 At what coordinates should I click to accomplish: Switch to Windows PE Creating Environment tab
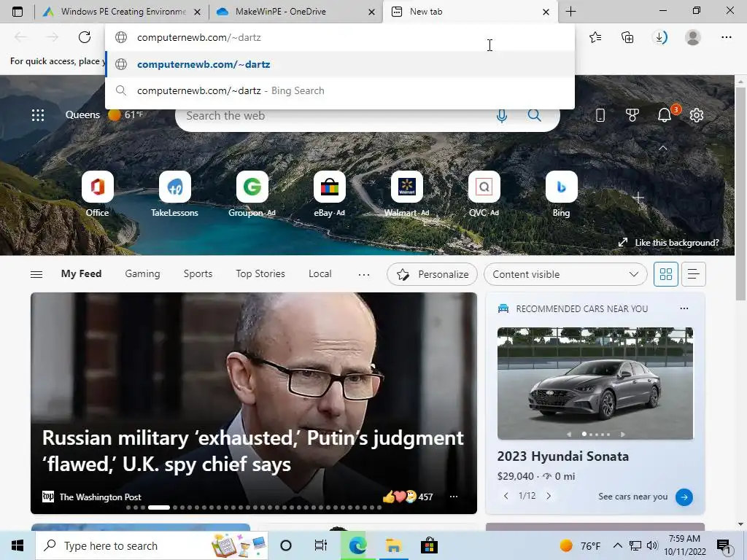point(122,12)
